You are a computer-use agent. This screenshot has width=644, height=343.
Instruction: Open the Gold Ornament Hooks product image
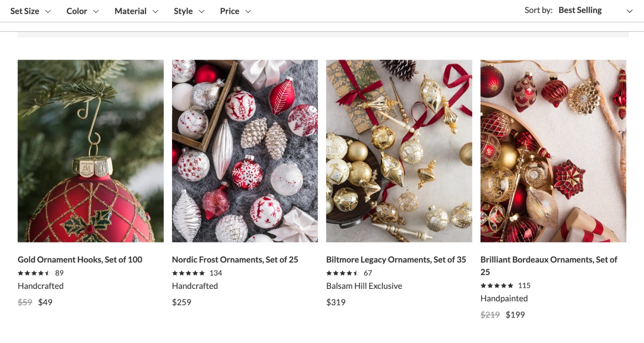click(91, 151)
